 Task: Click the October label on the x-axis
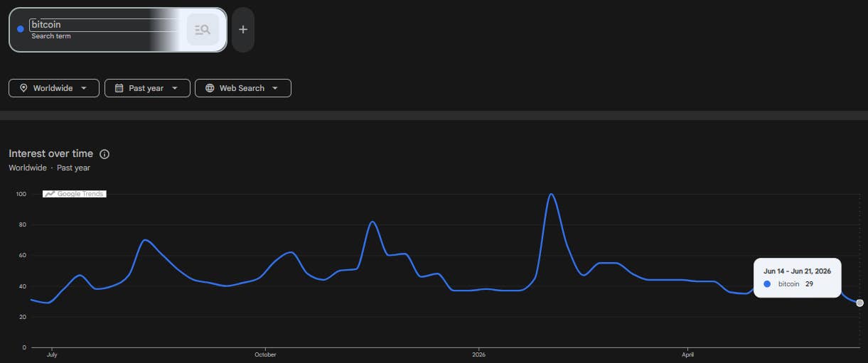click(265, 354)
